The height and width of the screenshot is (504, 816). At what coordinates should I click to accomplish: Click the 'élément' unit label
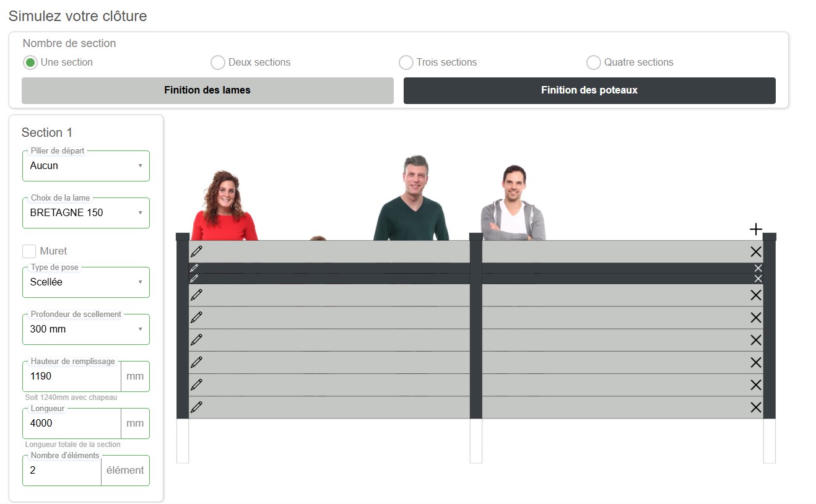click(125, 471)
